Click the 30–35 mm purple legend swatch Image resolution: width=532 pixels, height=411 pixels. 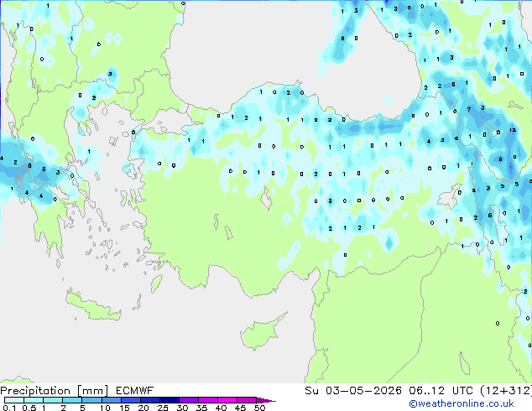189,400
